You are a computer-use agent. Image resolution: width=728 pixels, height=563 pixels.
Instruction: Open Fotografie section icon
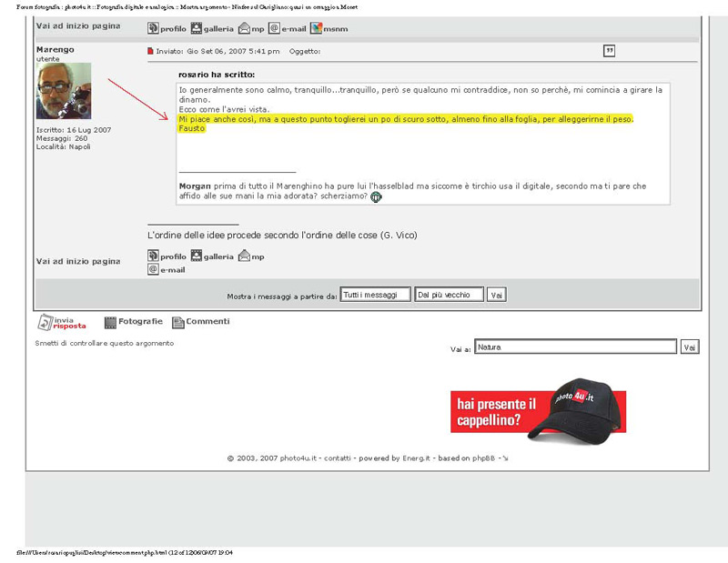pyautogui.click(x=110, y=322)
